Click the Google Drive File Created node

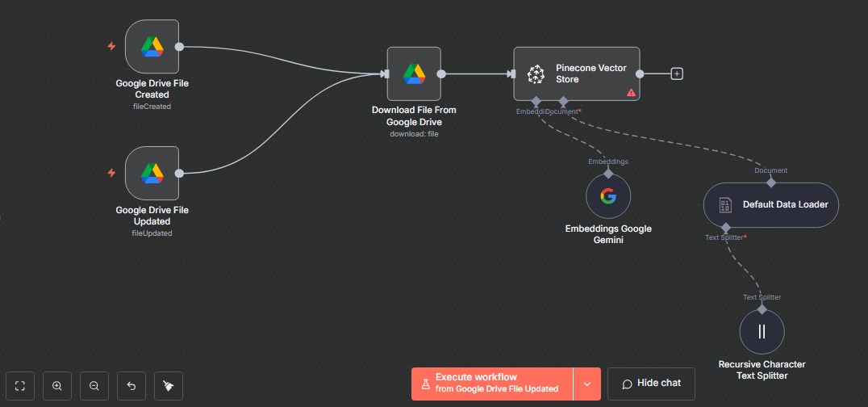152,47
